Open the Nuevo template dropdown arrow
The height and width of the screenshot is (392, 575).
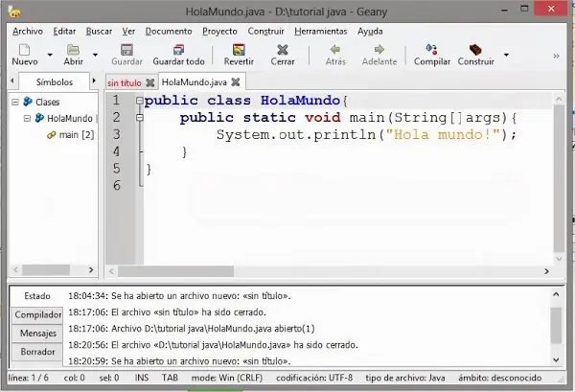pyautogui.click(x=50, y=55)
